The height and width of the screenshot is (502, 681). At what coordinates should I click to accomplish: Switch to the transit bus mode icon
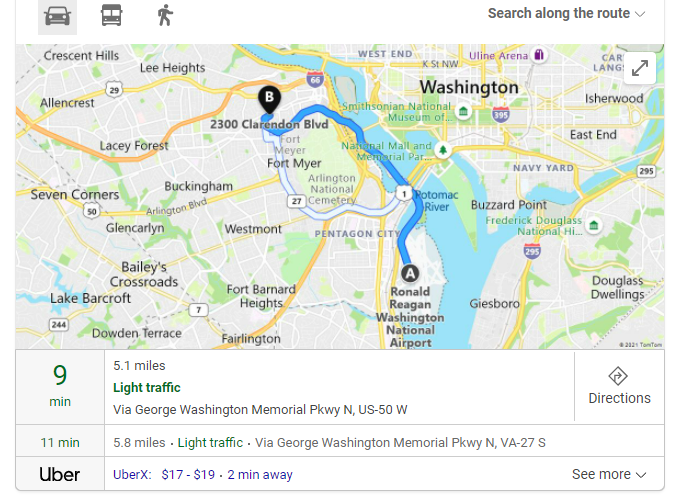coord(112,16)
